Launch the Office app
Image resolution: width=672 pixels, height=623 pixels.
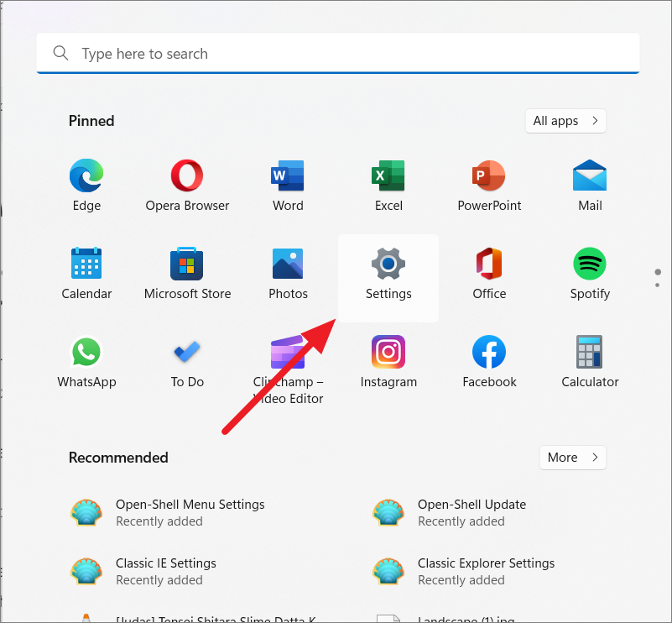489,274
